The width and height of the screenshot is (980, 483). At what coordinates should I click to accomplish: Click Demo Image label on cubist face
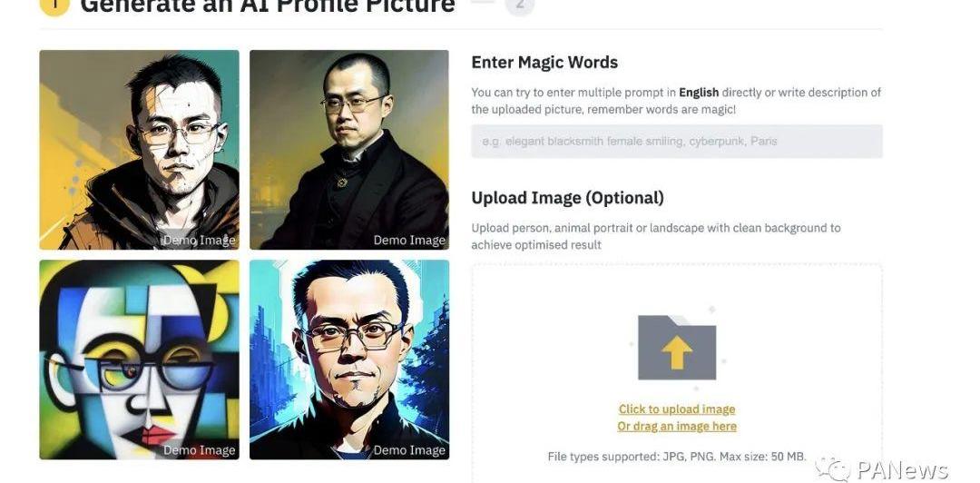(200, 450)
